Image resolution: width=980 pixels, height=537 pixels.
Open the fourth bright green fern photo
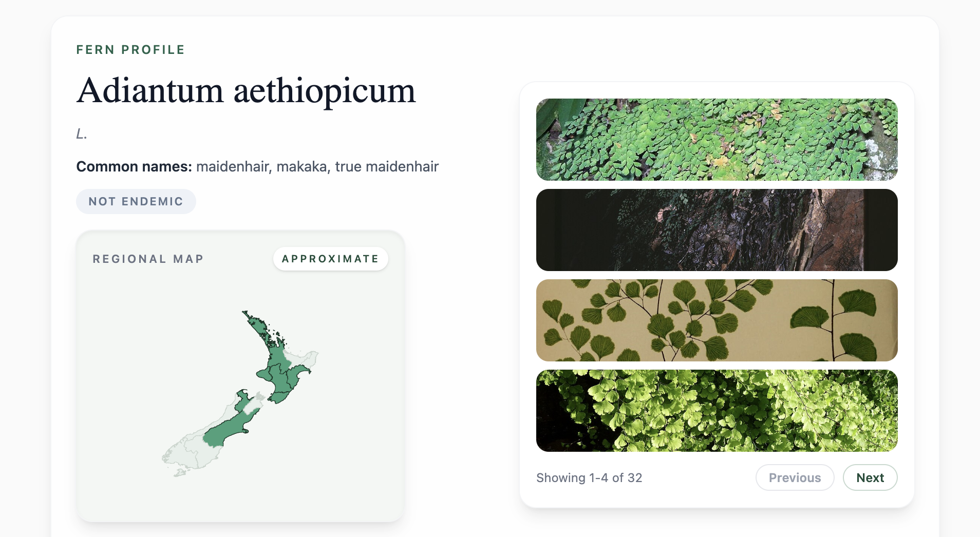click(x=717, y=411)
